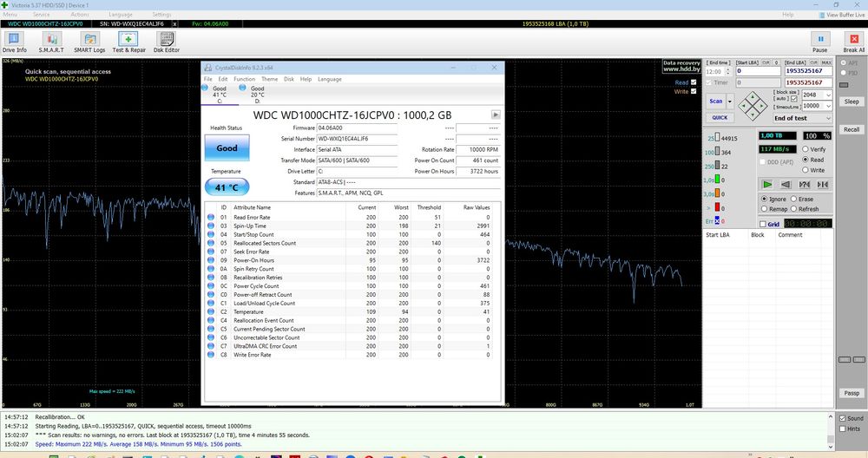This screenshot has width=868, height=458.
Task: Click the Start LBA input field
Action: pyautogui.click(x=758, y=71)
